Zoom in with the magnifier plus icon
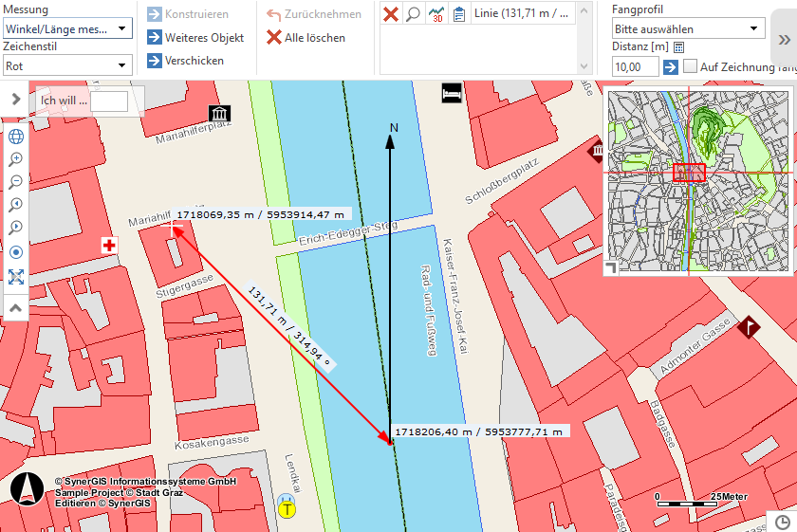Viewport: 797px width, 532px height. click(16, 159)
